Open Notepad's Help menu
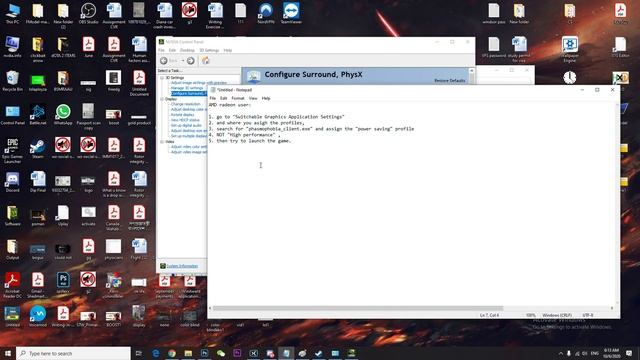Viewport: 640px width, 360px height. [x=266, y=98]
